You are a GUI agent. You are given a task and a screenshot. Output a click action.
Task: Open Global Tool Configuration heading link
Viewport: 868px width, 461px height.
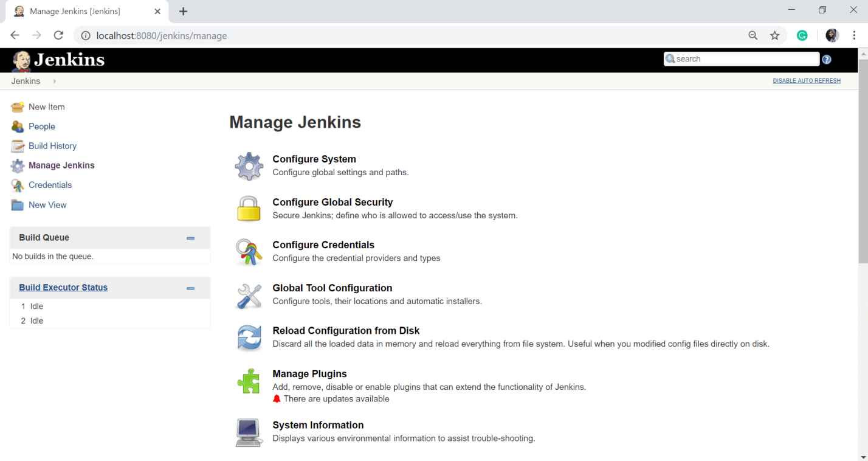click(x=332, y=288)
